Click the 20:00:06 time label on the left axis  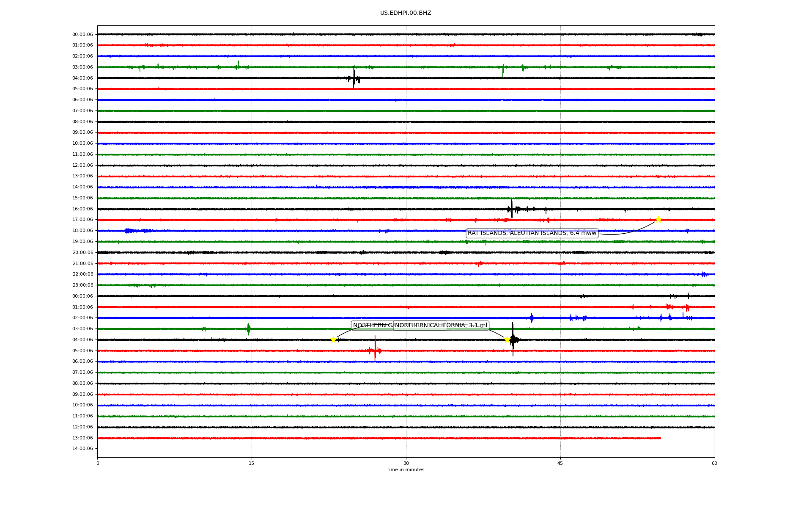coord(82,252)
